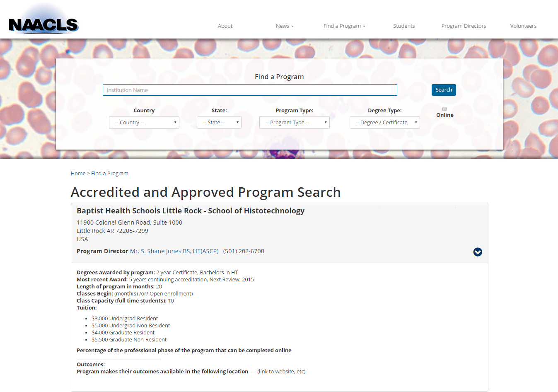This screenshot has width=558, height=392.
Task: Click the Search button
Action: pos(444,90)
